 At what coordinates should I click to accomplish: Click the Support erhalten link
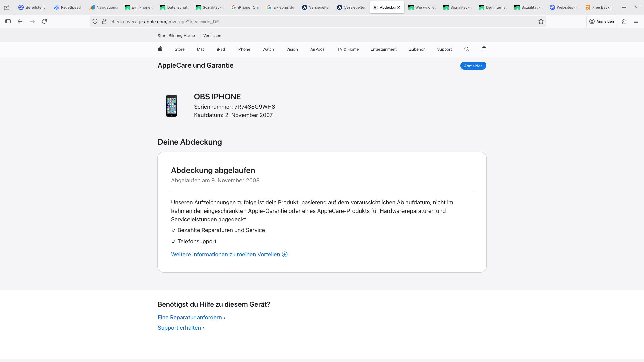[181, 328]
